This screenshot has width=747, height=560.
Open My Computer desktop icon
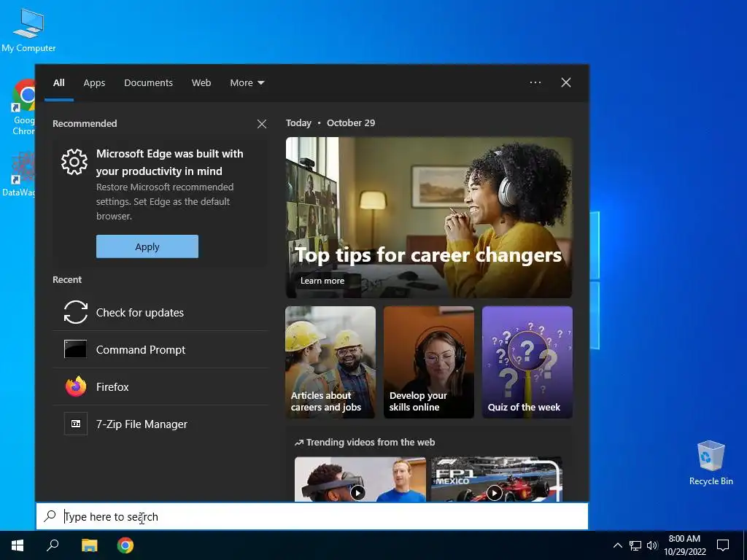point(28,29)
